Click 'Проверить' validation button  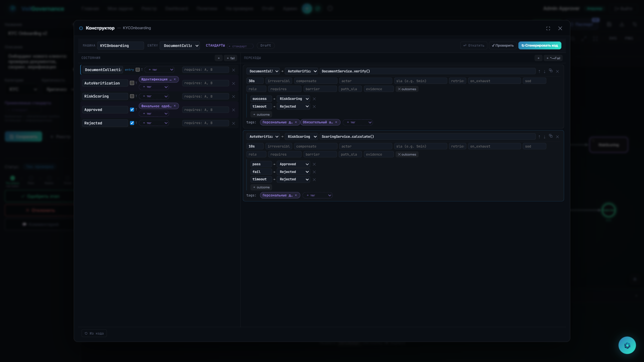(502, 46)
